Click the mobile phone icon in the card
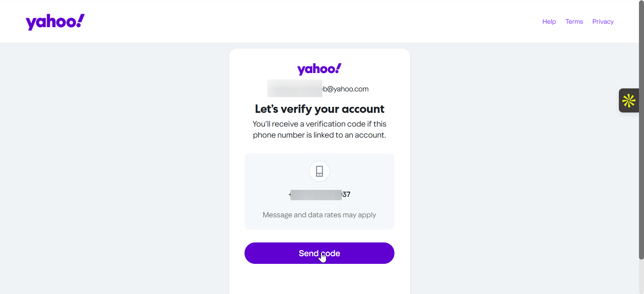 [x=319, y=171]
